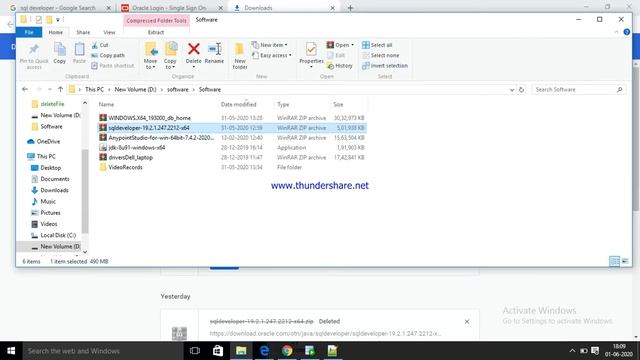Open the Explorer help question mark icon

tap(627, 32)
